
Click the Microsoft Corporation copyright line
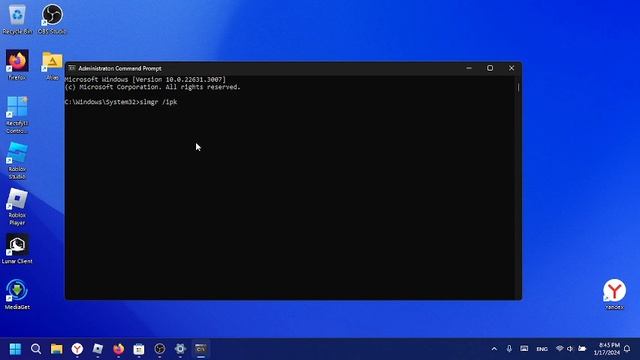[153, 87]
